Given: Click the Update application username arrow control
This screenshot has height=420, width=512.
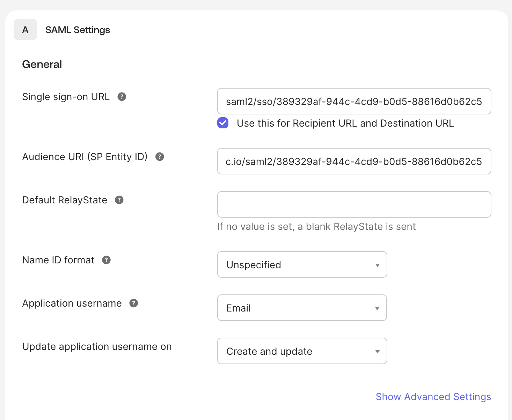Looking at the screenshot, I should 377,351.
